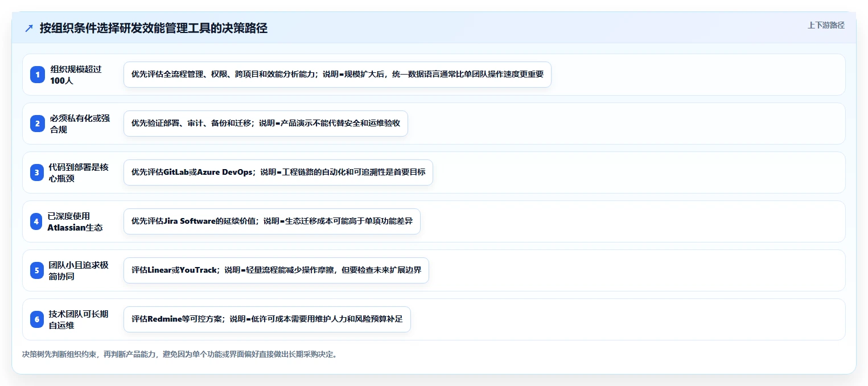The width and height of the screenshot is (868, 386).
Task: Select the number 3 step badge
Action: click(38, 173)
